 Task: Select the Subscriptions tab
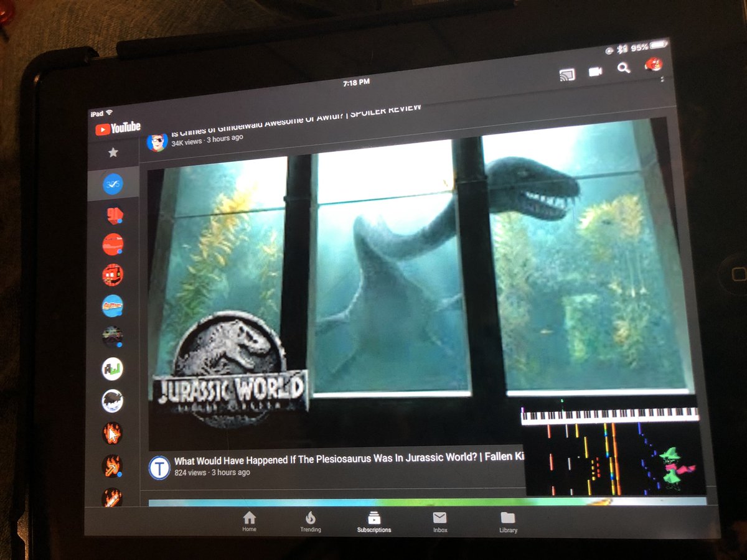[374, 522]
